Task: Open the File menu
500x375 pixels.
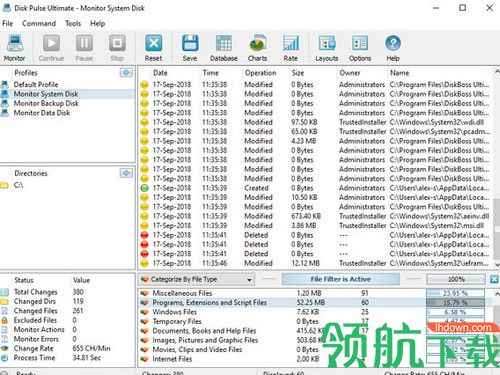Action: coord(7,23)
